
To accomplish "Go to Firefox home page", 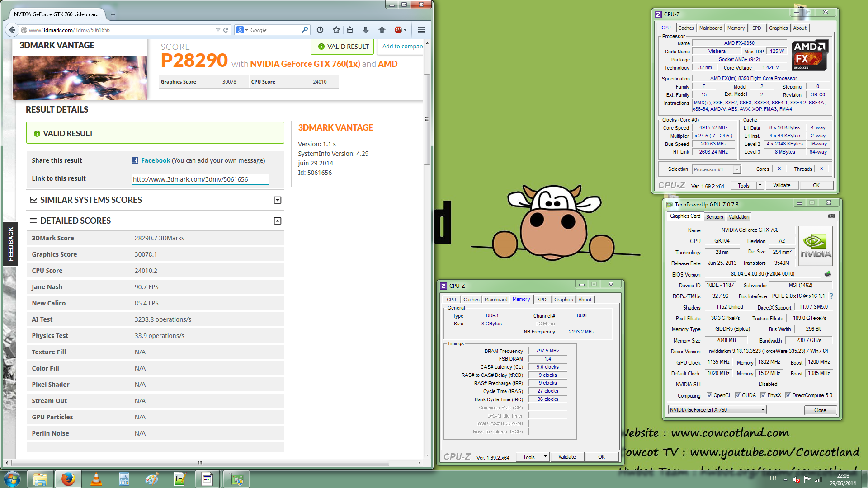I will click(382, 30).
